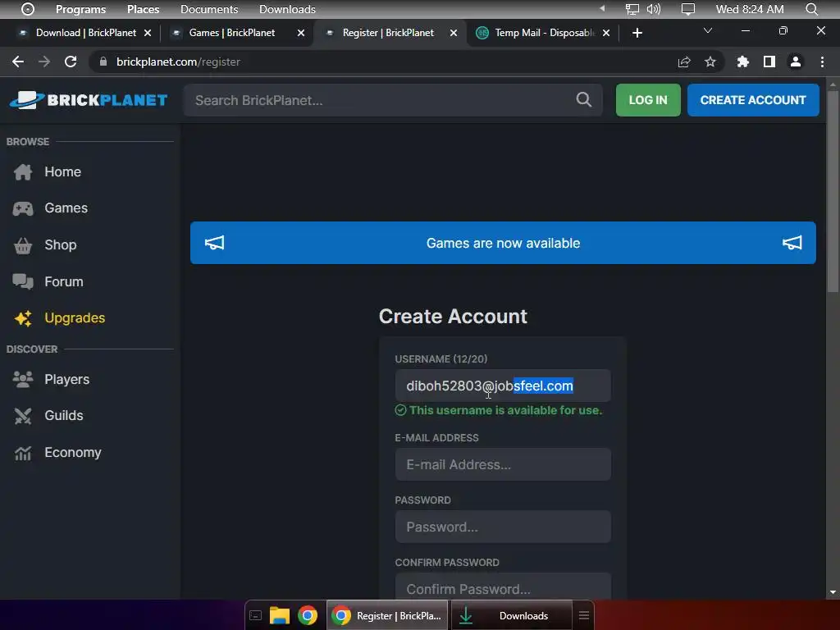The height and width of the screenshot is (630, 840).
Task: Click the page vertical scrollbar thumb
Action: 832,191
